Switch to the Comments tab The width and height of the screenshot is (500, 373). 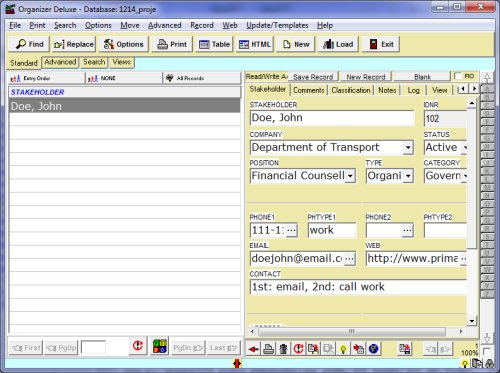(309, 90)
